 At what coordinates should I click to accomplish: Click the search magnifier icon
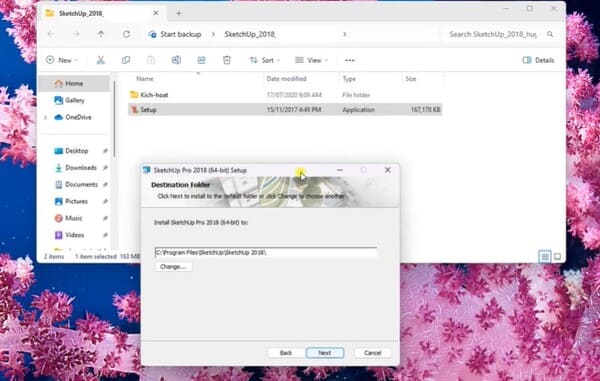click(550, 34)
